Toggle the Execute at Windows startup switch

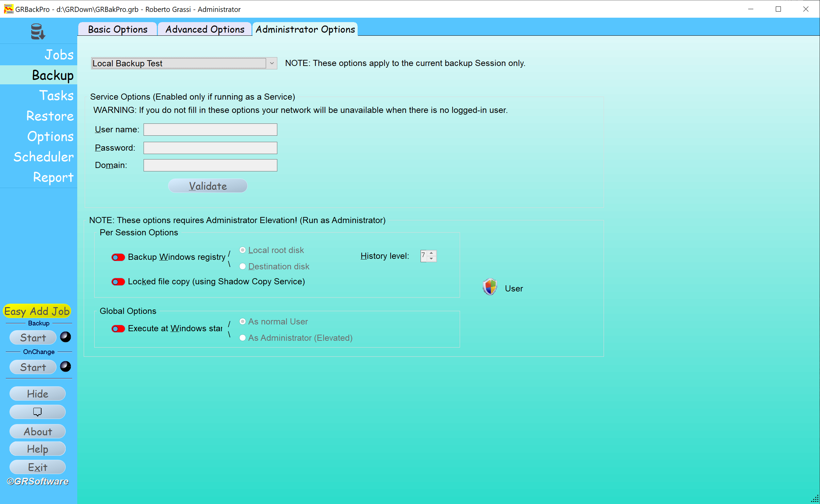coord(118,329)
